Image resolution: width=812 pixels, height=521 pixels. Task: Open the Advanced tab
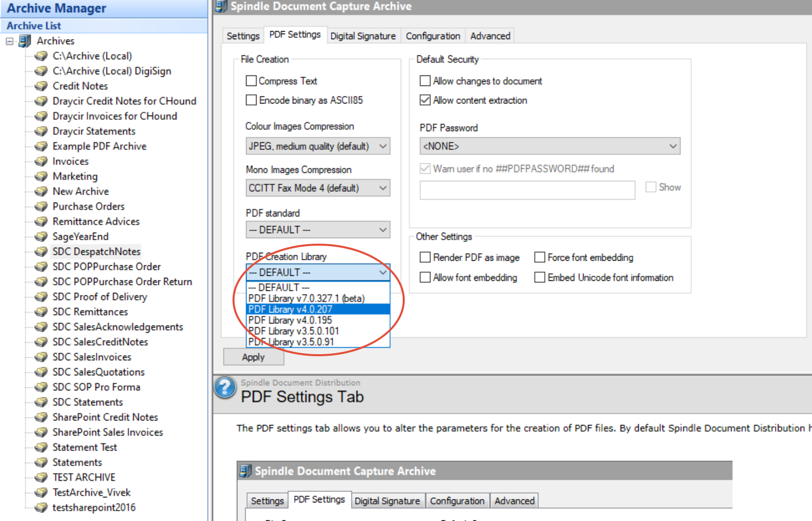point(490,36)
